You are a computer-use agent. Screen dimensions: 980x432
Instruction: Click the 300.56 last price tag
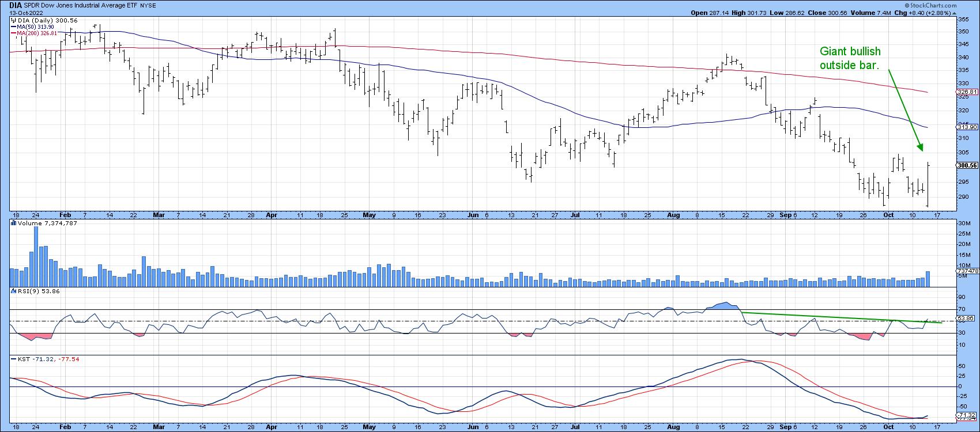pos(967,165)
